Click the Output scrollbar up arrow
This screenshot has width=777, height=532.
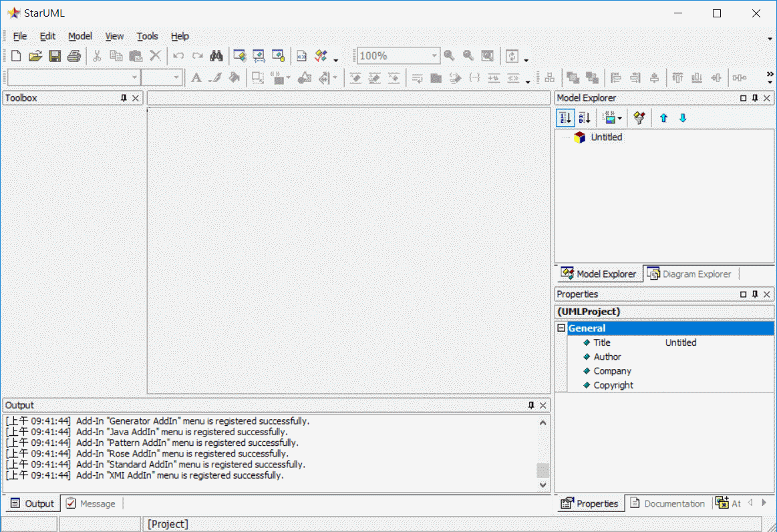pyautogui.click(x=542, y=423)
